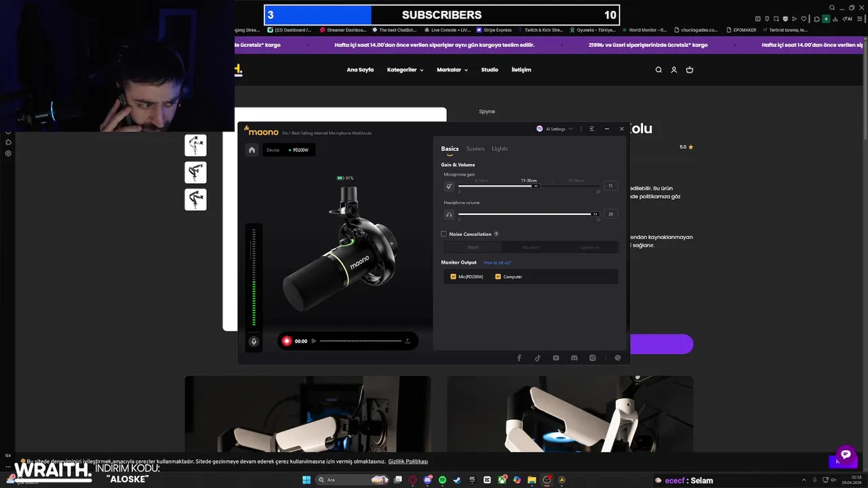Adjust the microphone gain slider handle

tap(535, 186)
